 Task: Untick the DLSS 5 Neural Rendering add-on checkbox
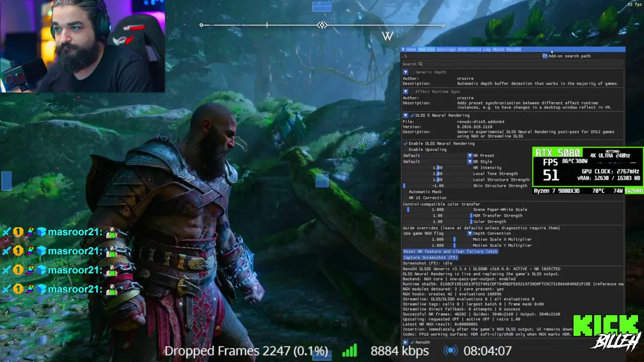412,115
